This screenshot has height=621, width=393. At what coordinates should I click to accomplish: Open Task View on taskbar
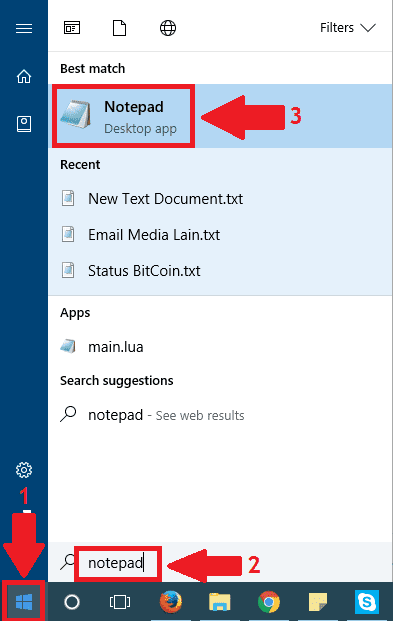(x=120, y=602)
